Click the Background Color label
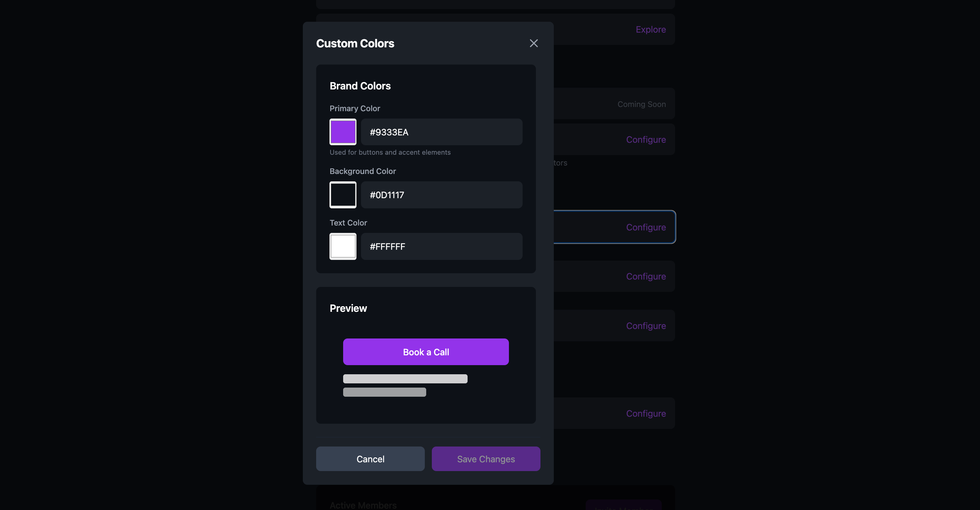 [362, 171]
